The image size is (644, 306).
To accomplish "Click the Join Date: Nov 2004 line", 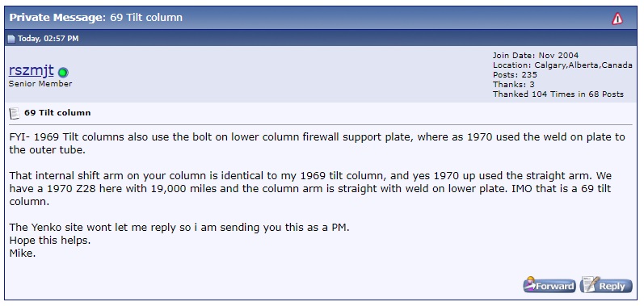I will [x=536, y=56].
